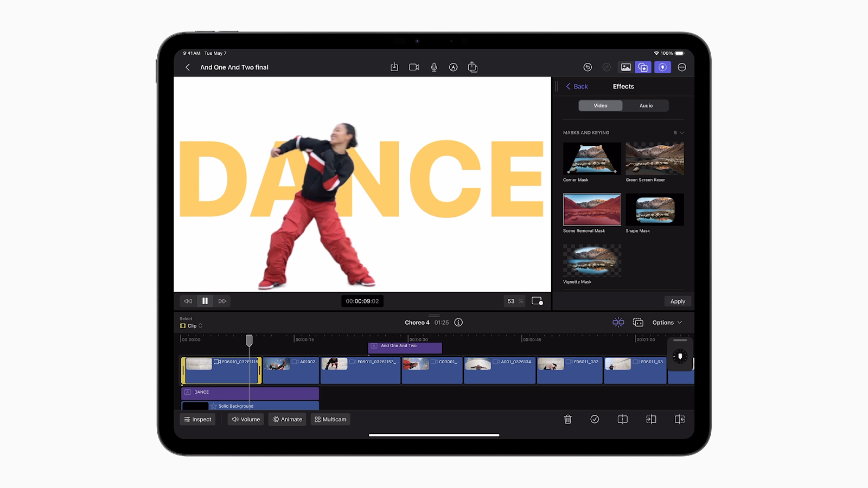Open the Multicam button

pyautogui.click(x=330, y=419)
